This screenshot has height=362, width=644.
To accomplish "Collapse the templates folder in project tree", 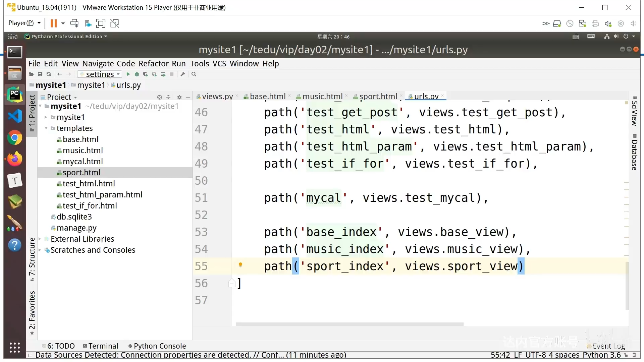I will (x=46, y=128).
